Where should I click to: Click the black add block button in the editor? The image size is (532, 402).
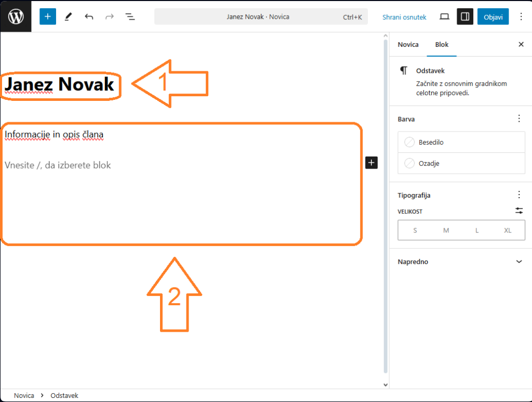coord(371,163)
